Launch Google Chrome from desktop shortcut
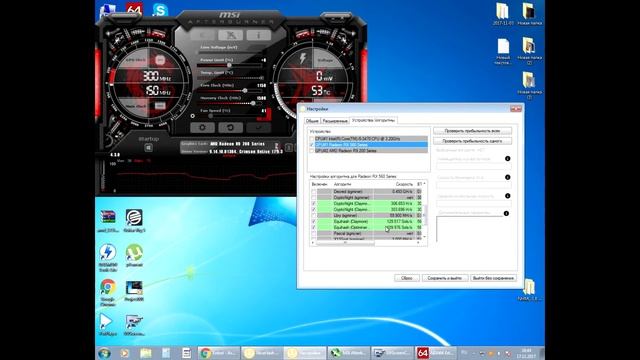The height and width of the screenshot is (360, 640). [108, 292]
